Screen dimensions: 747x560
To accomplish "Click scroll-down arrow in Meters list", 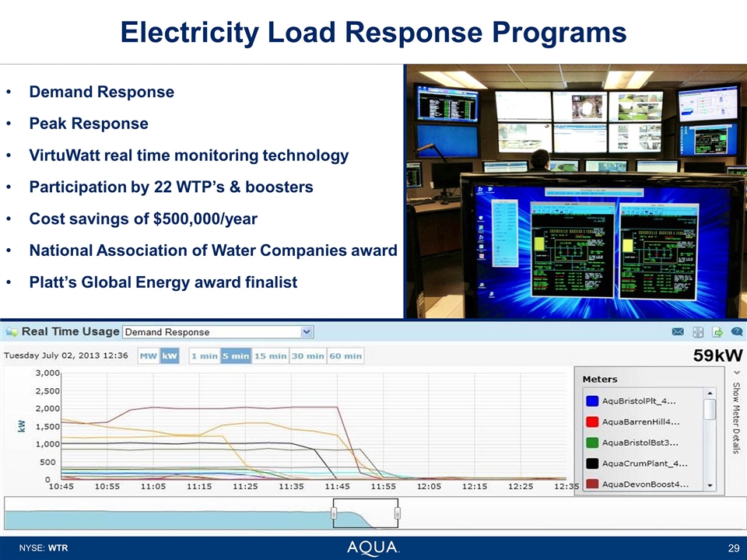I will 710,485.
